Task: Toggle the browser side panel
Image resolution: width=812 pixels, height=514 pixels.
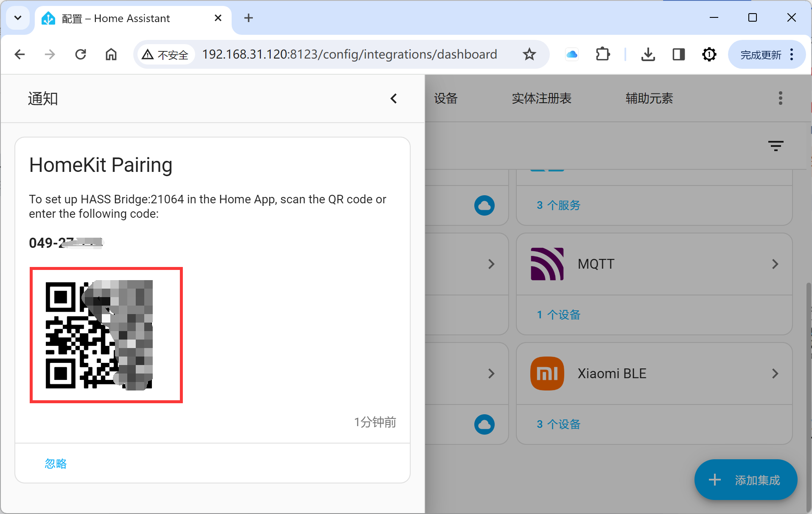Action: [679, 54]
